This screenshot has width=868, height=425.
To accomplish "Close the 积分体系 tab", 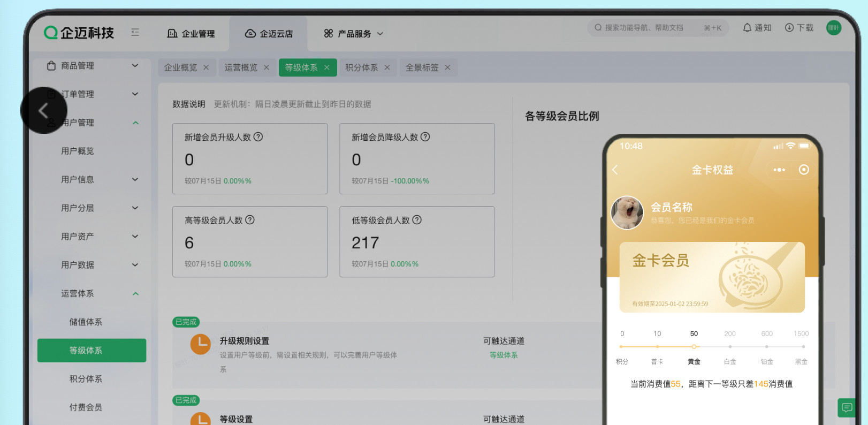I will [x=387, y=67].
